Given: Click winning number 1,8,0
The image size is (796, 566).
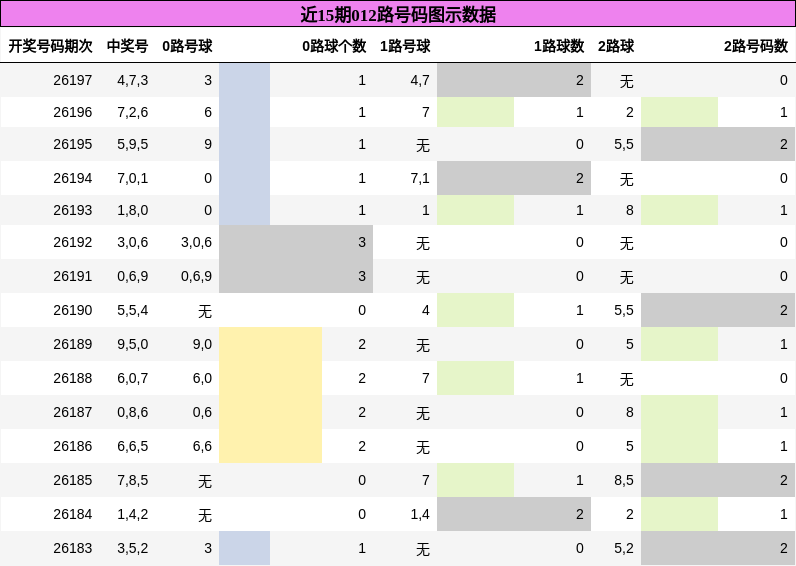Looking at the screenshot, I should 132,210.
